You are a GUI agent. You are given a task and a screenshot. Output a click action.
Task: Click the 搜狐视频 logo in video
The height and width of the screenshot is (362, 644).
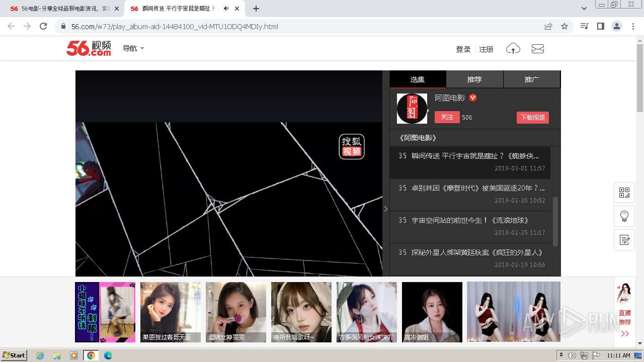[352, 146]
